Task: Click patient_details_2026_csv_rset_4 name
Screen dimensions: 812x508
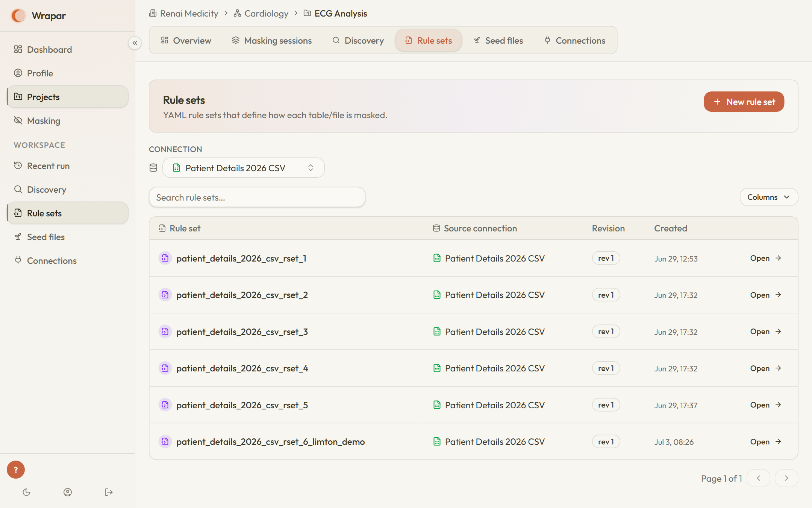Action: [x=242, y=368]
